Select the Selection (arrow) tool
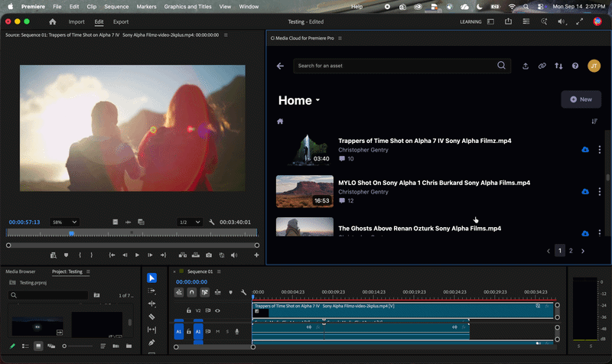The image size is (612, 364). tap(151, 278)
